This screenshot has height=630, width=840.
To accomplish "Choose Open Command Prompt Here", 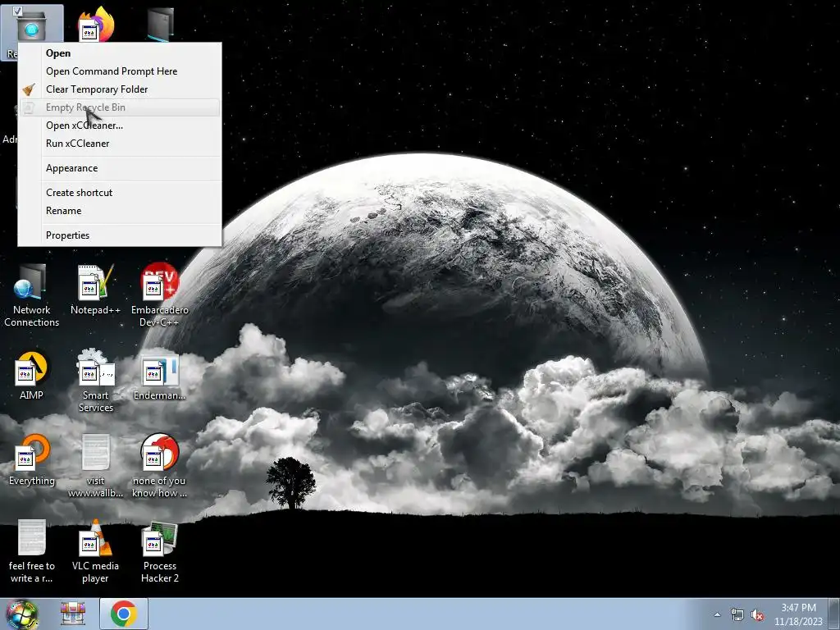I will [120, 71].
